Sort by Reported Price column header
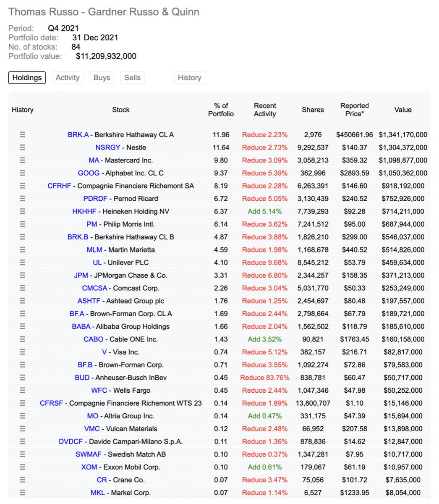Image resolution: width=439 pixels, height=504 pixels. coord(355,110)
